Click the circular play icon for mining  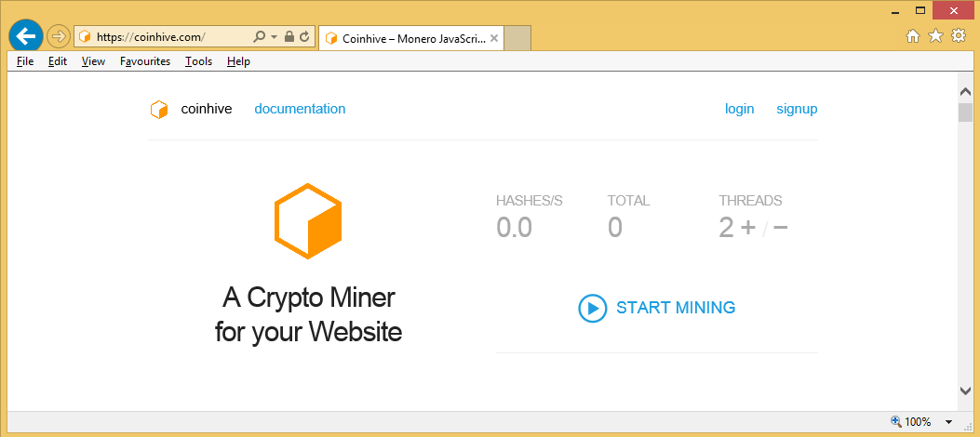pos(593,308)
